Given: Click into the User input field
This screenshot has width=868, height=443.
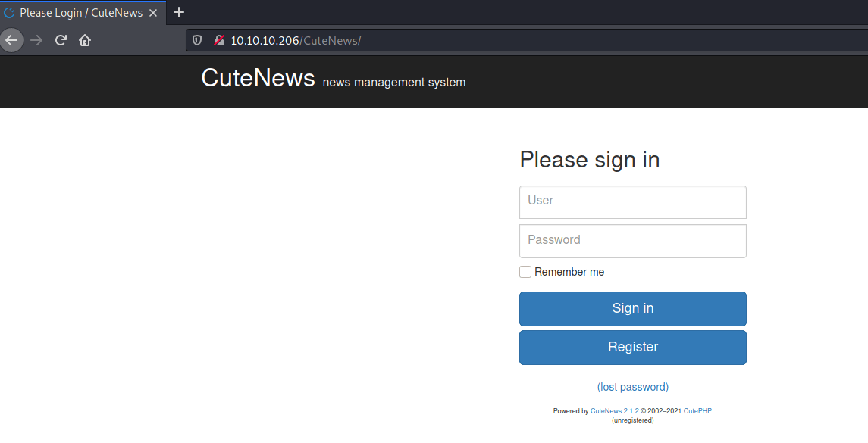Looking at the screenshot, I should click(632, 201).
